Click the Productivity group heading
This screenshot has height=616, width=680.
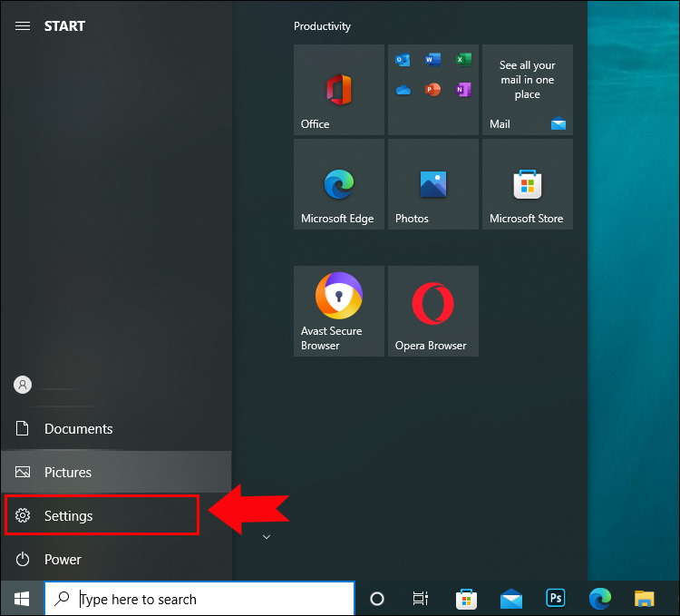pos(322,26)
